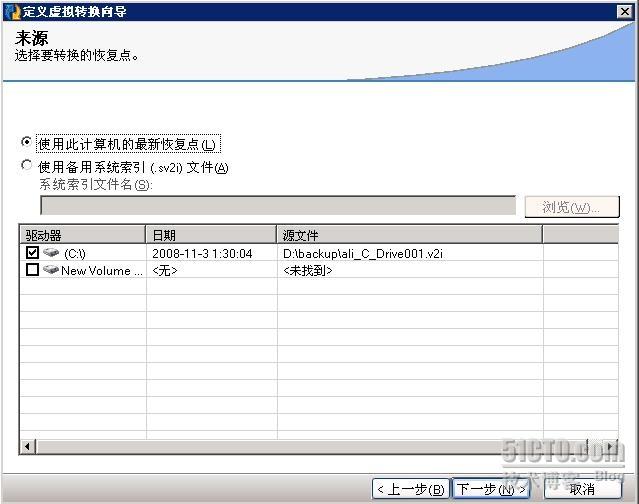Screen dimensions: 639x504
Task: Sort by 日期 column header
Action: pyautogui.click(x=211, y=235)
